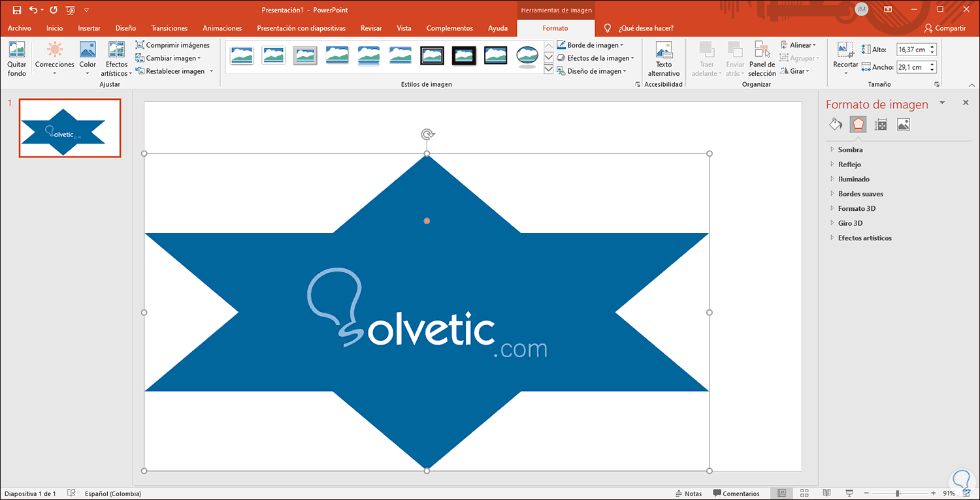Click Español (Colombia) language in status bar
The width and height of the screenshot is (980, 500).
click(113, 493)
